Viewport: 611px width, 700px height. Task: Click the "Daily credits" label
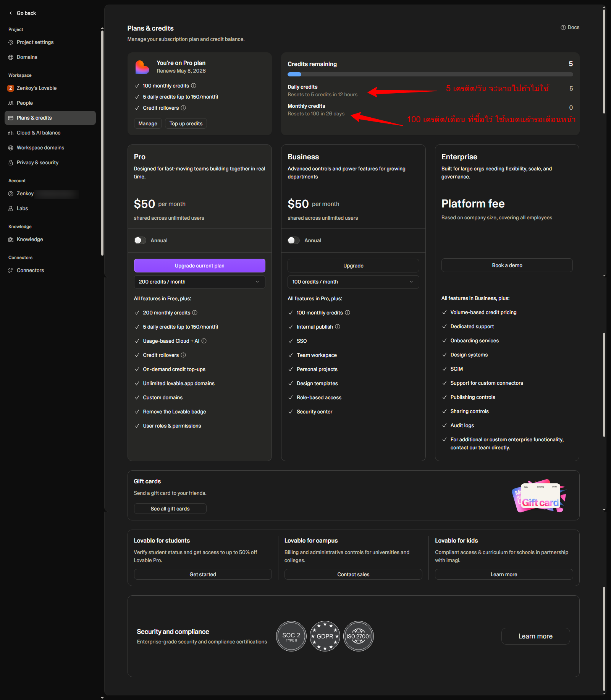(302, 87)
